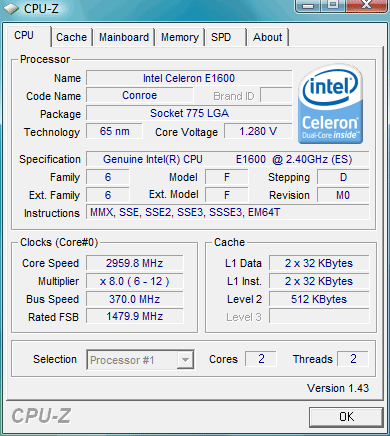Click the Intel Celeron logo badge

(x=330, y=104)
